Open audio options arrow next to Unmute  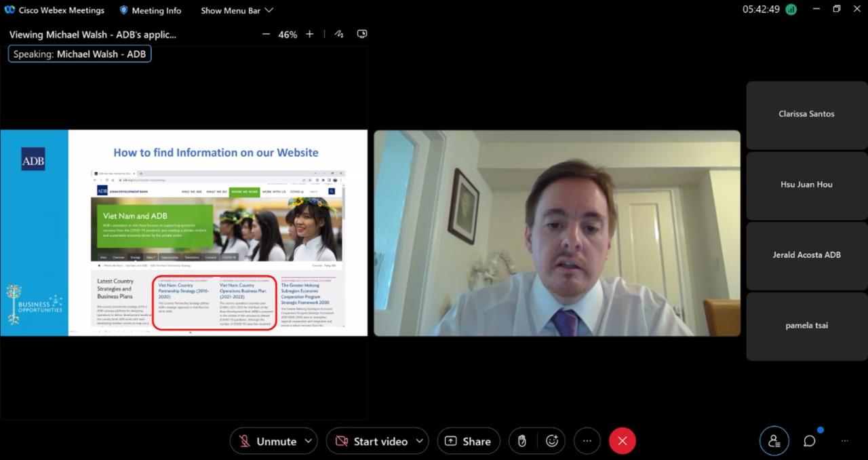309,441
